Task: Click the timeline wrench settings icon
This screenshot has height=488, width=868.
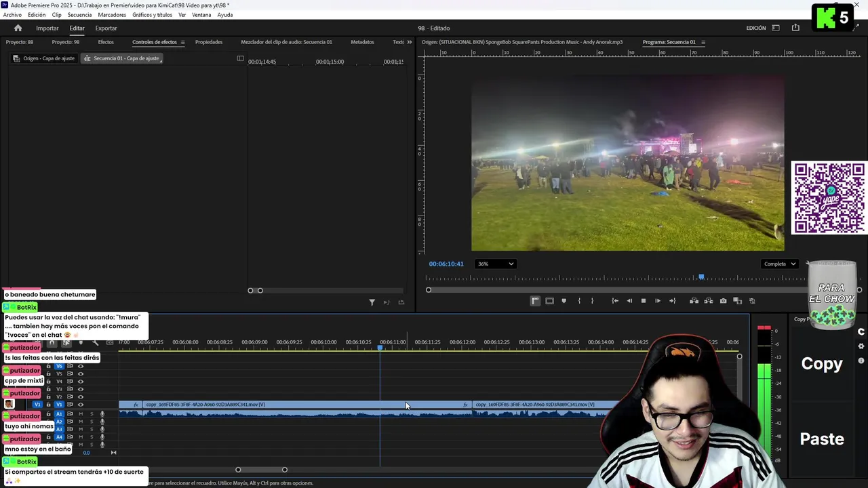Action: pyautogui.click(x=95, y=342)
